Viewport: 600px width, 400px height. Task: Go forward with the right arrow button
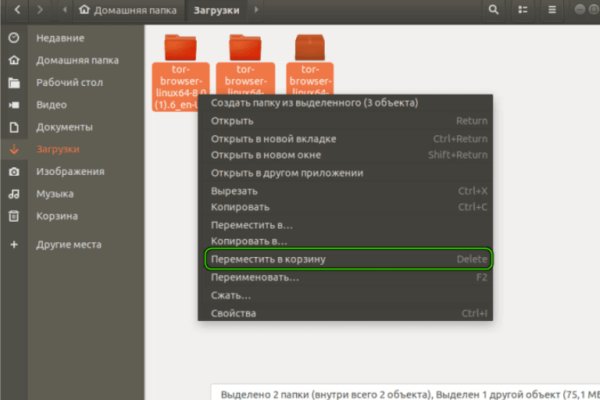[x=40, y=10]
